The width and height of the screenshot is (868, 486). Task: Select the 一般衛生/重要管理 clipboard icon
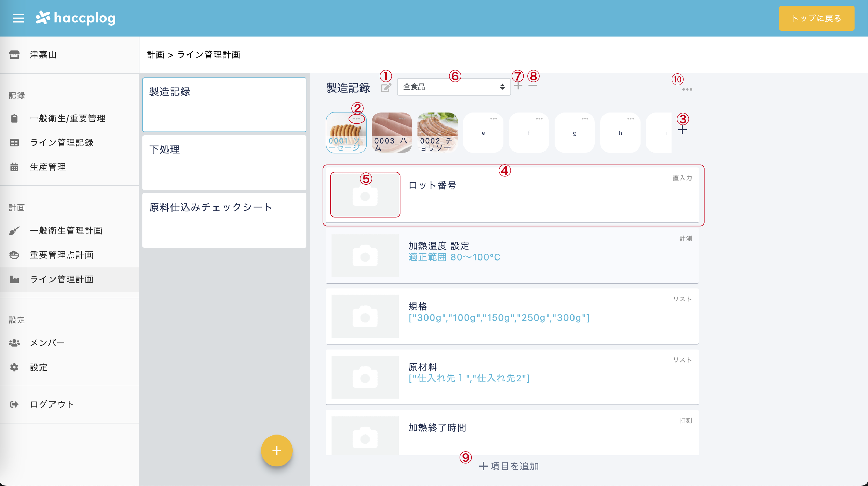click(15, 118)
